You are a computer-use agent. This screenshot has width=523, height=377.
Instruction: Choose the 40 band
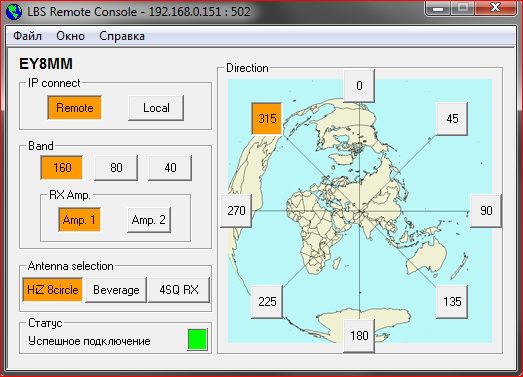[170, 167]
